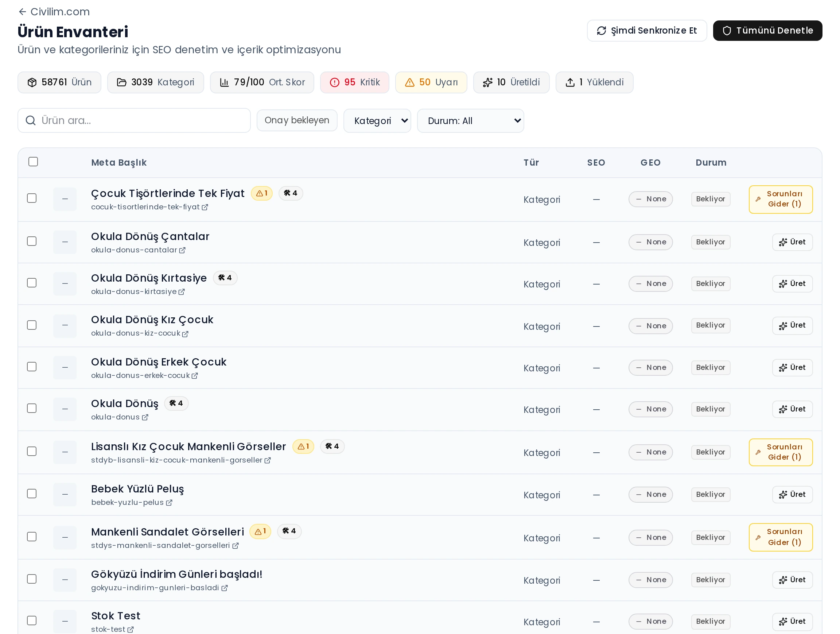Open the Durum: All dropdown
The image size is (840, 634).
(x=470, y=121)
